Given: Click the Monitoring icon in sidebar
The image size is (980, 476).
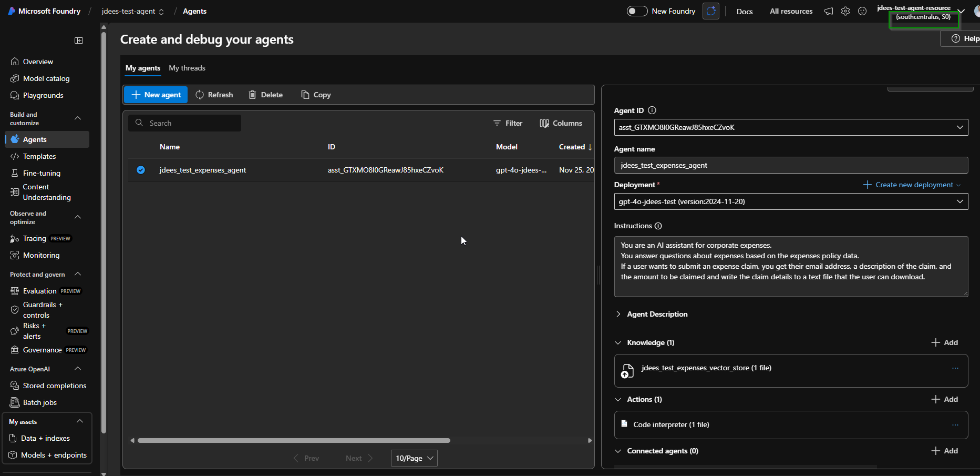Looking at the screenshot, I should point(15,255).
